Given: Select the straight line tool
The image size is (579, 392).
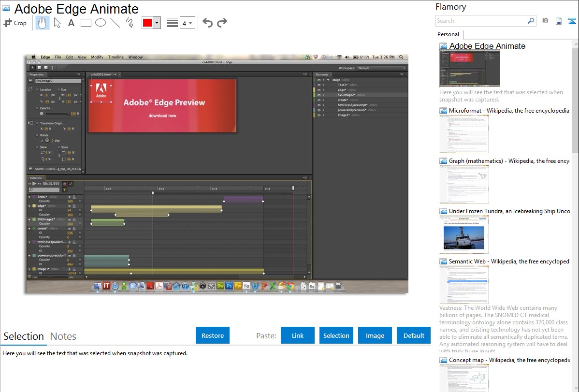Looking at the screenshot, I should [115, 23].
